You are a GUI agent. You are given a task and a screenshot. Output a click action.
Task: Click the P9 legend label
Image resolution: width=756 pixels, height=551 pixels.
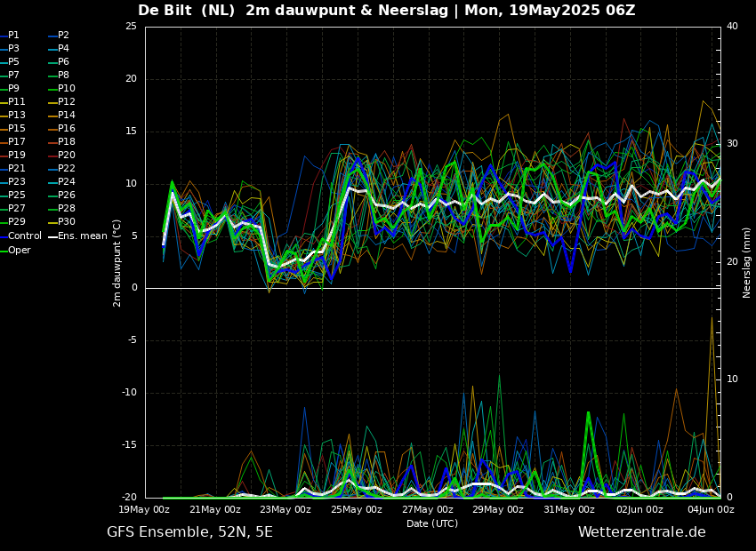point(13,88)
